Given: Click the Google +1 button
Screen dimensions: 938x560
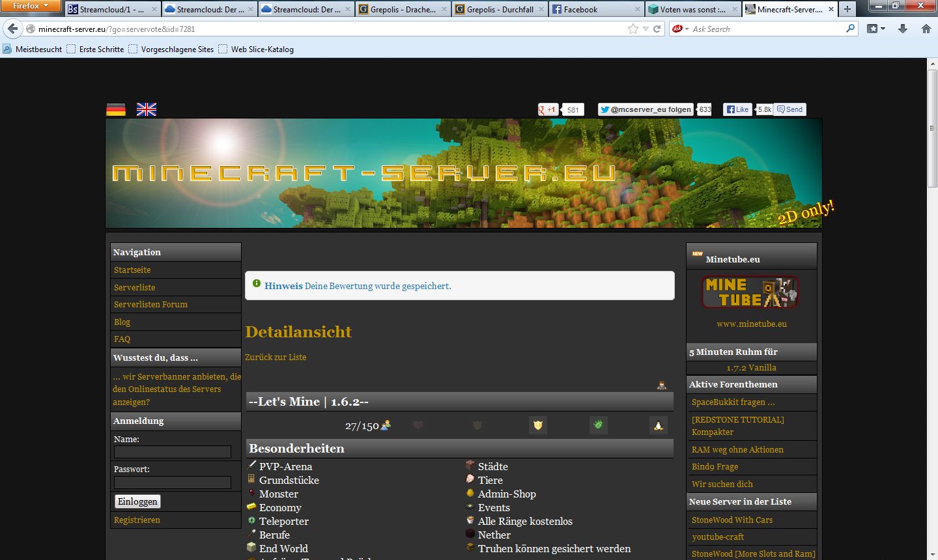Looking at the screenshot, I should pyautogui.click(x=548, y=109).
